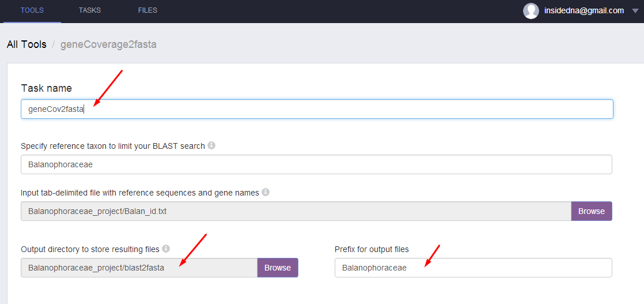Focus the Task name input field
This screenshot has width=644, height=304.
click(x=317, y=109)
